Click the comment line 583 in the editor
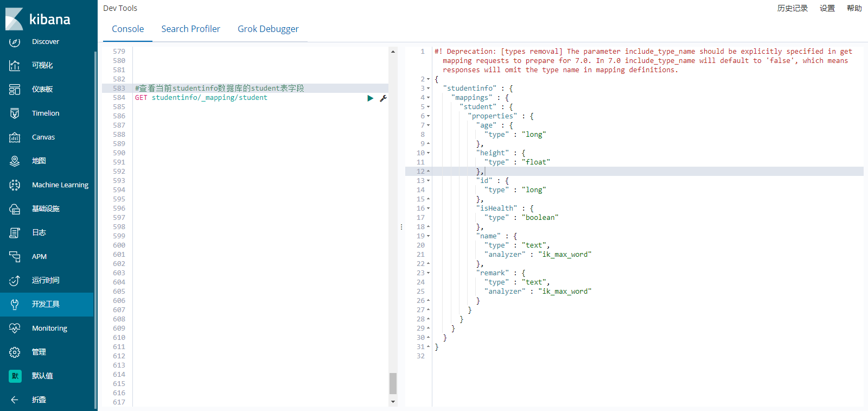The image size is (868, 411). point(220,88)
